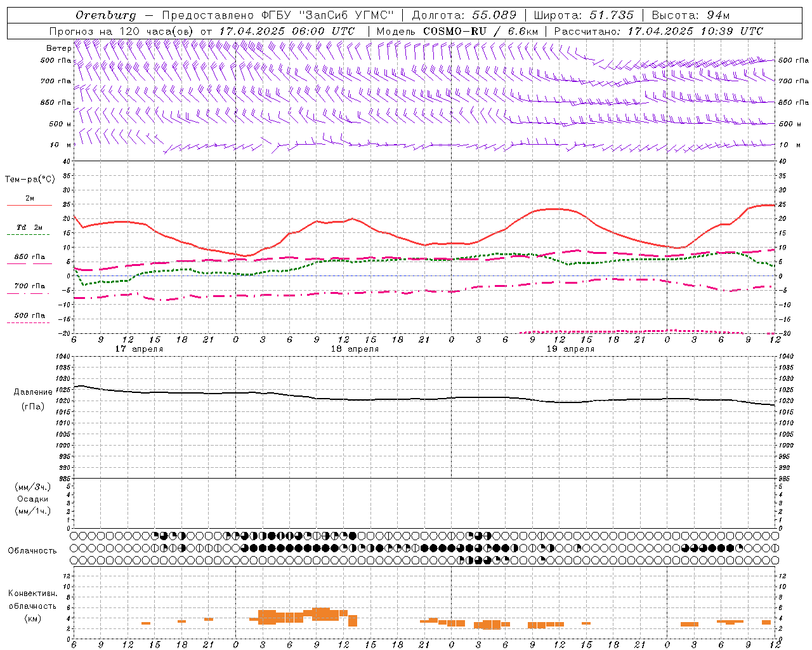This screenshot has width=812, height=650.
Task: Click the (мм/3ч.) precipitation unit label
Action: pos(33,487)
